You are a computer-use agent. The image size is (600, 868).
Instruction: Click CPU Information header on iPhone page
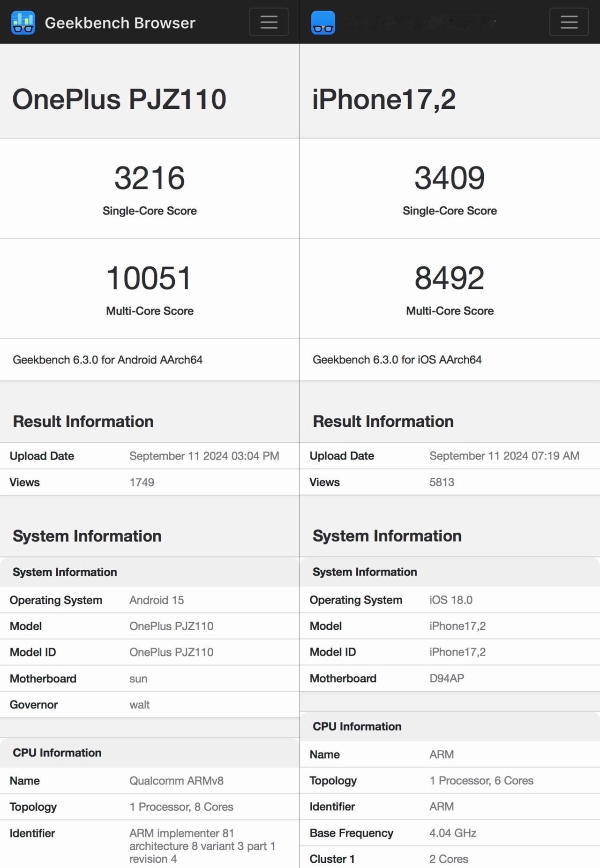357,726
